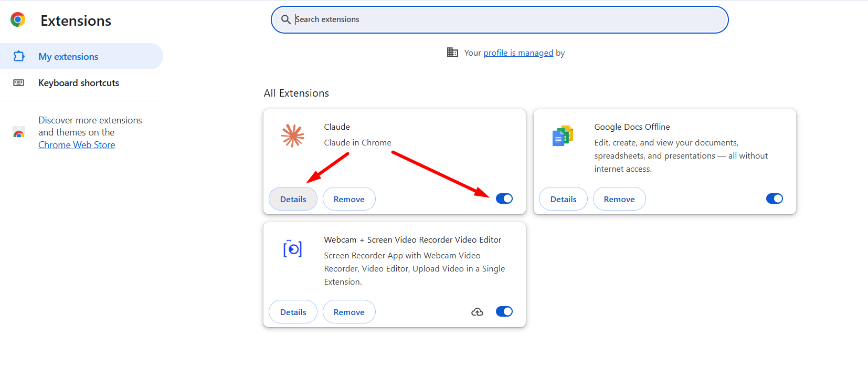868x376 pixels.
Task: Click 'Screen Recorder App with Webcam' description
Action: (x=415, y=268)
